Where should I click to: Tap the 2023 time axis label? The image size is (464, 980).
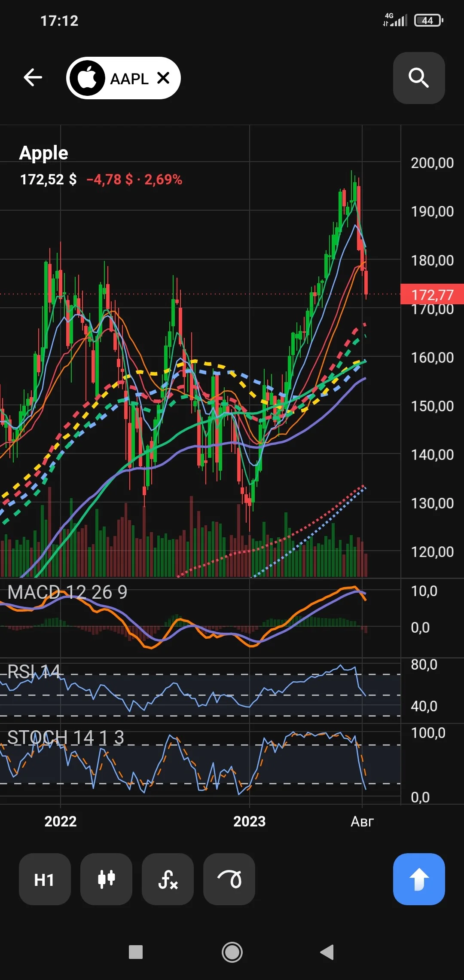[250, 821]
